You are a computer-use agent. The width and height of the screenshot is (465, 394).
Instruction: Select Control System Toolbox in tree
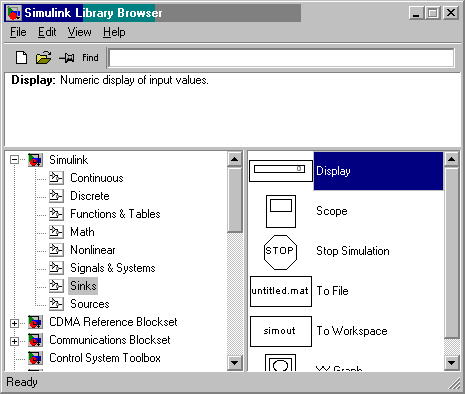tap(105, 358)
